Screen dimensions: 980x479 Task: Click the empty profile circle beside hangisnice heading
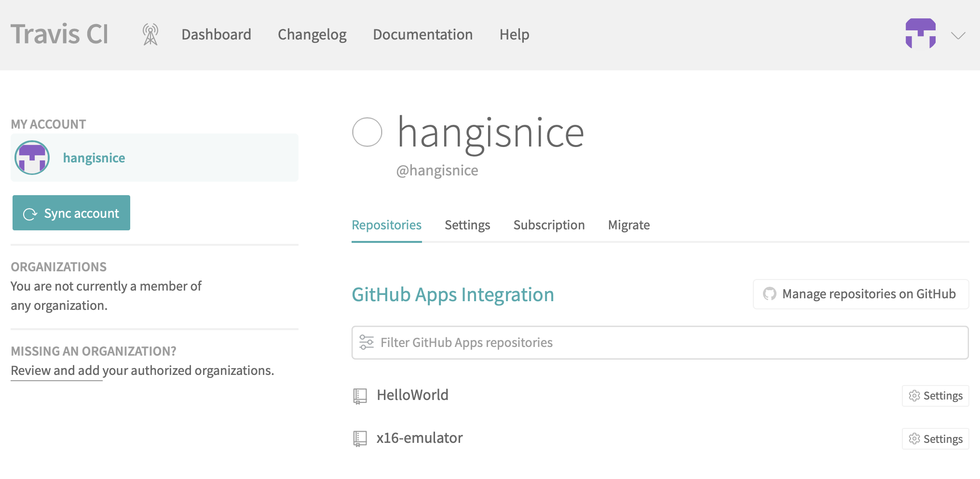[x=367, y=132]
